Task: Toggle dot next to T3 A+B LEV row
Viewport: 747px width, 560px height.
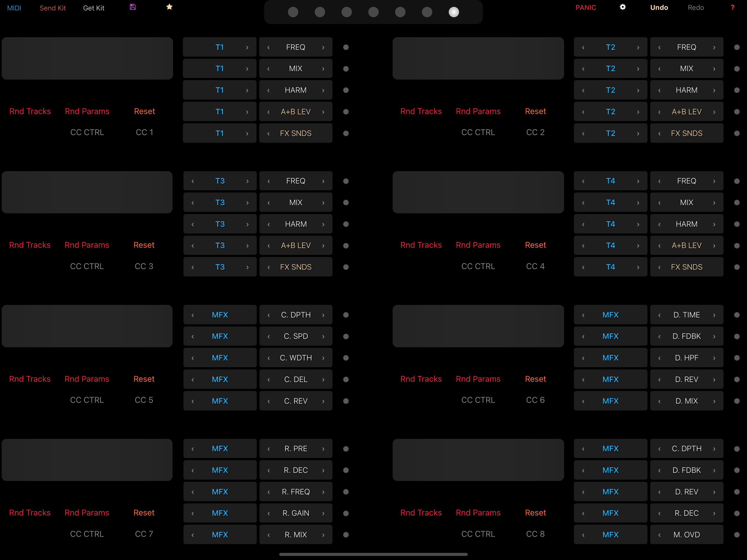Action: click(x=346, y=246)
